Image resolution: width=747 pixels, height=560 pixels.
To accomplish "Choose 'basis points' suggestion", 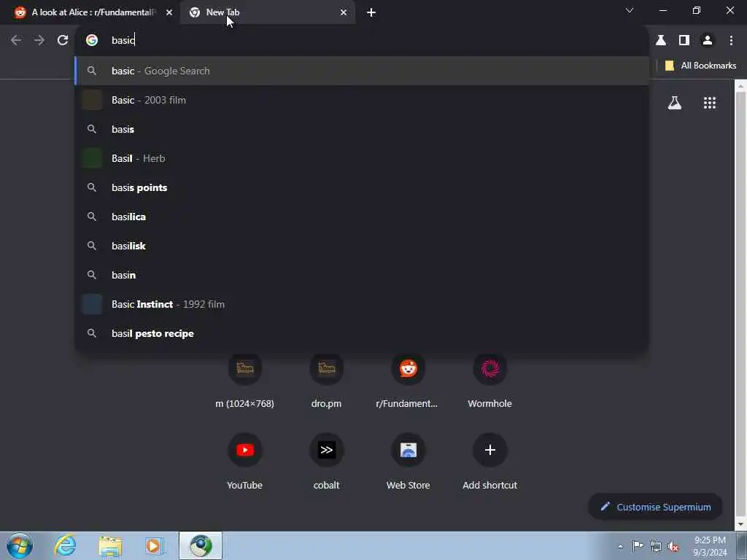I will [x=362, y=187].
